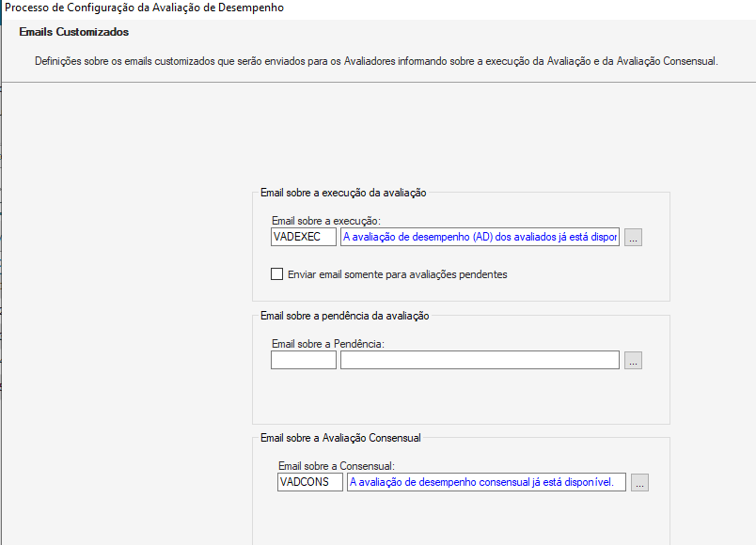
Task: Click the VADCONS code field
Action: (309, 482)
